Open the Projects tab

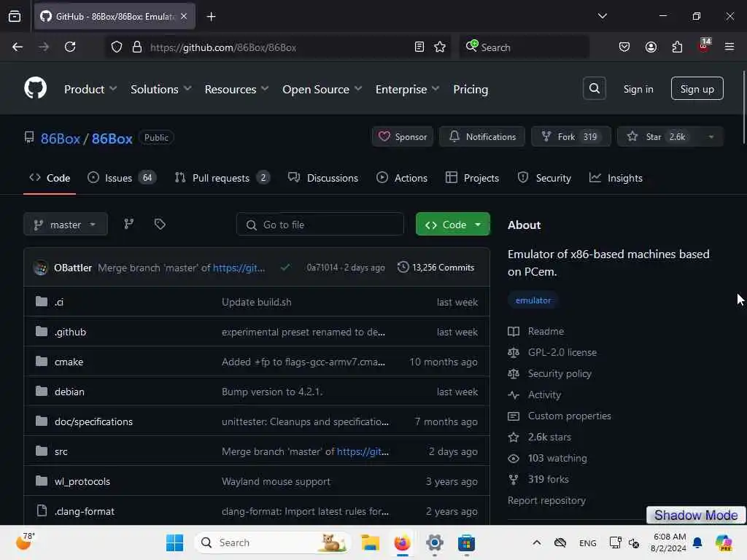(472, 178)
